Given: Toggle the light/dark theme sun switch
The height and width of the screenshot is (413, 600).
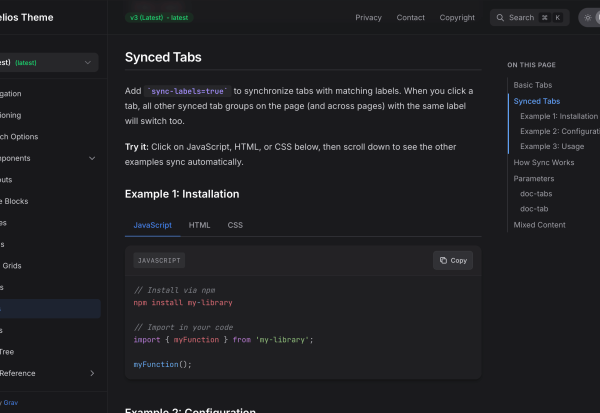Looking at the screenshot, I should pos(589,18).
